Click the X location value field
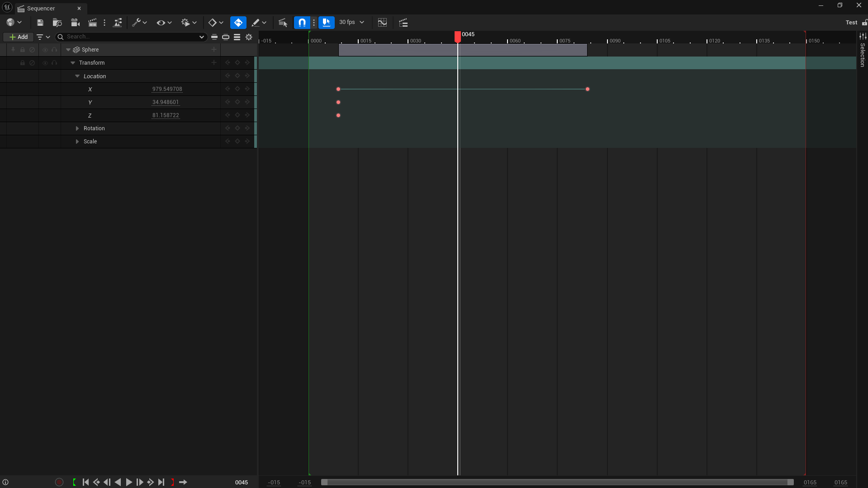The image size is (868, 488). 167,89
